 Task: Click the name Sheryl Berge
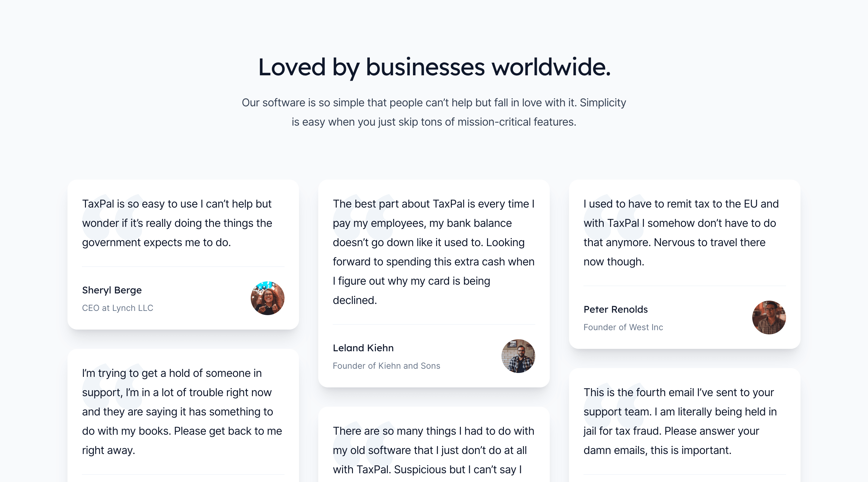click(x=112, y=290)
